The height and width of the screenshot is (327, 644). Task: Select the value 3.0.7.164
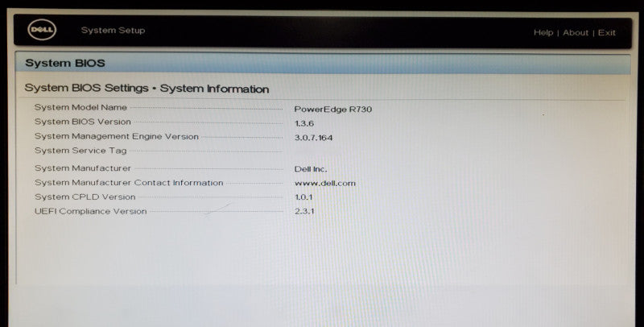coord(313,138)
